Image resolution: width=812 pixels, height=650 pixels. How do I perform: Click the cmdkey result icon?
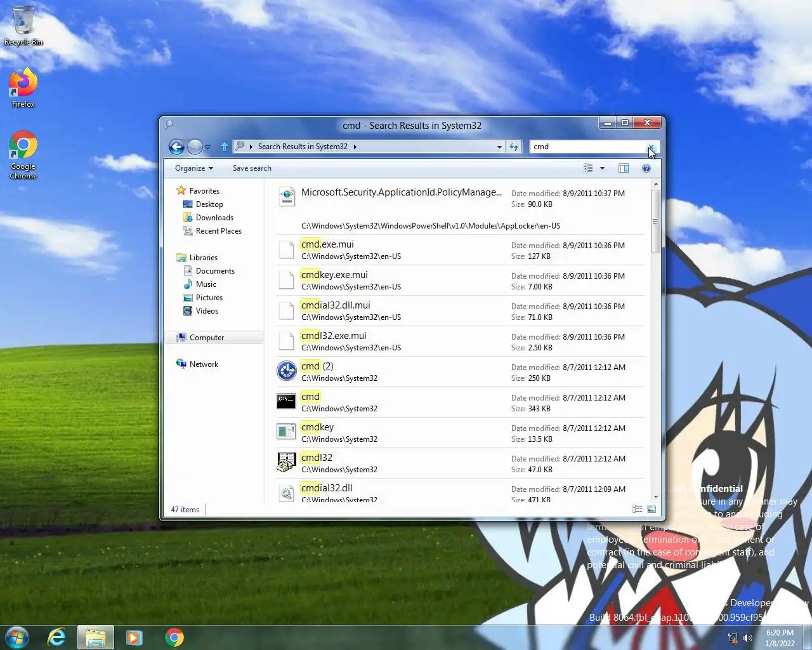pyautogui.click(x=286, y=432)
